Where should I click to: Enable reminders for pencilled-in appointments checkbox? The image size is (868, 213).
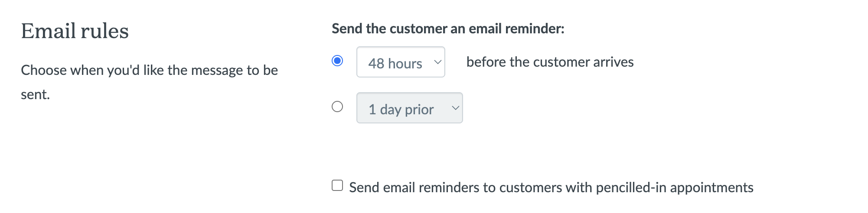pyautogui.click(x=337, y=185)
